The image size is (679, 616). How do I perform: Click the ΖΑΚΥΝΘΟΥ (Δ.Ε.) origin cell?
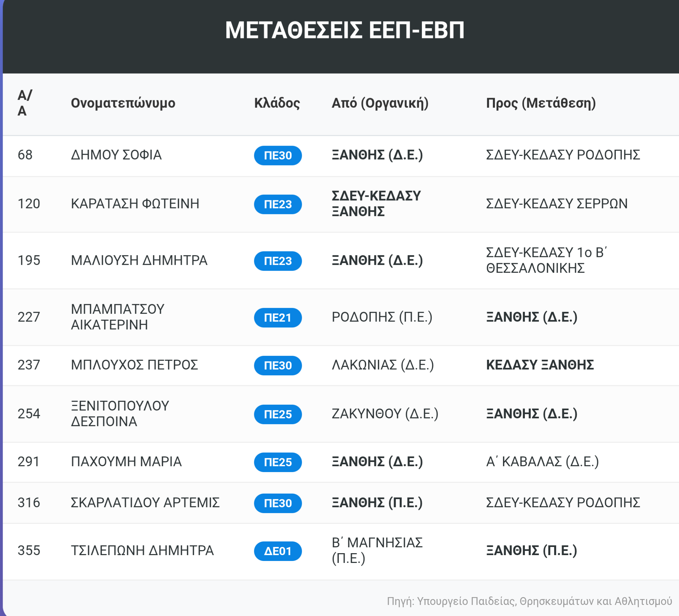click(x=385, y=414)
